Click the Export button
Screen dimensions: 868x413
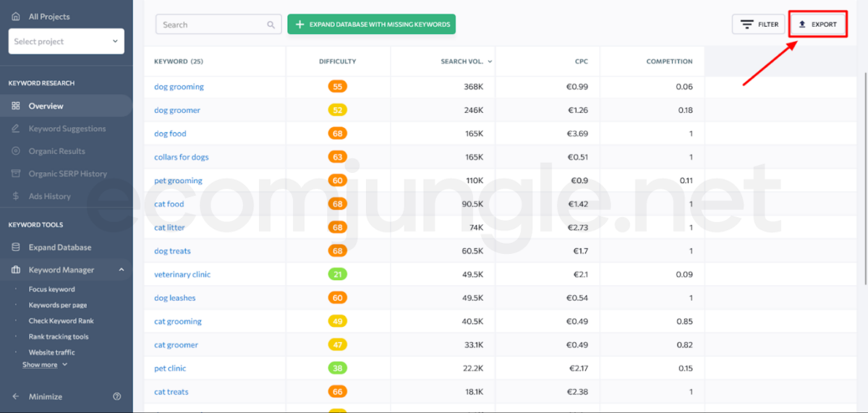817,25
